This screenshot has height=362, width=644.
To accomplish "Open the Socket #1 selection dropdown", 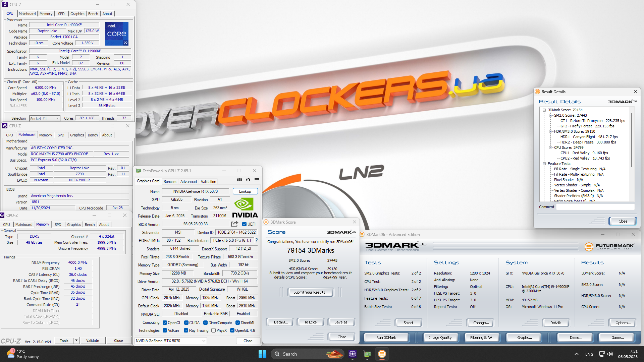I will pos(45,119).
